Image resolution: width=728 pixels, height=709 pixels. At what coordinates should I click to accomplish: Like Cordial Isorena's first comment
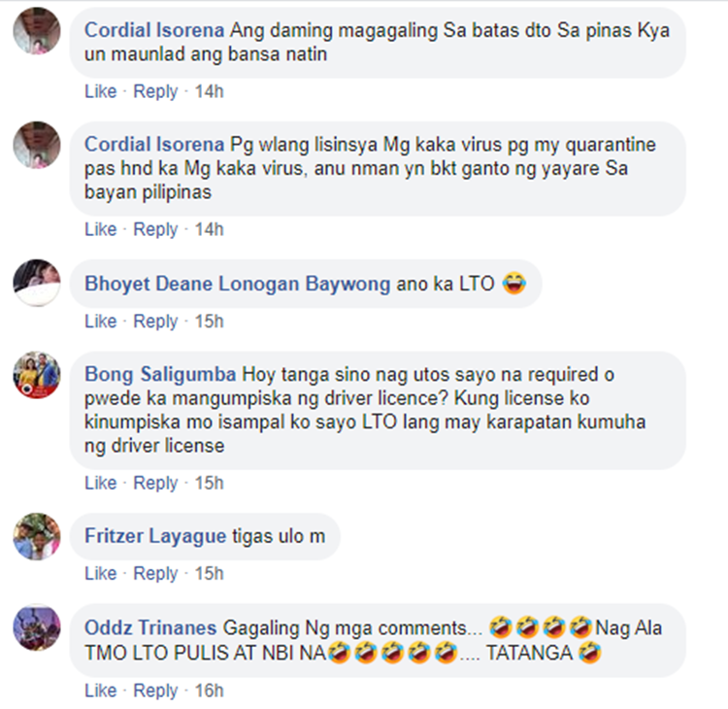[100, 91]
